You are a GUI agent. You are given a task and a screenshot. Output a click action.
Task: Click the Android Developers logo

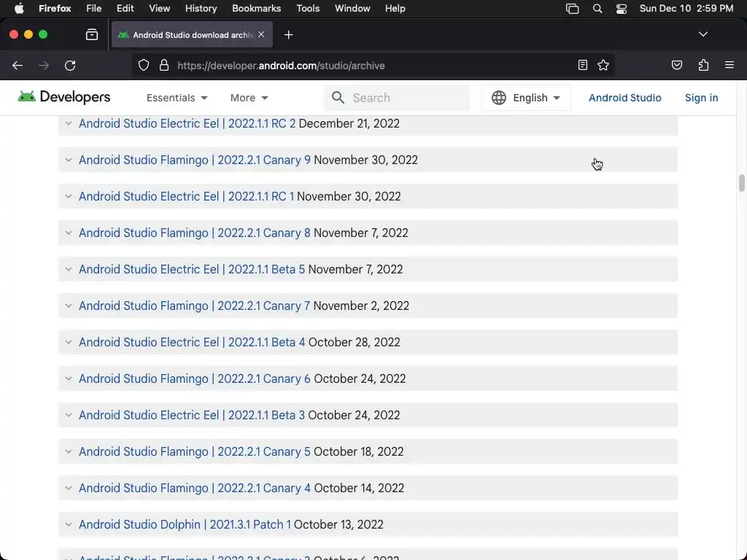coord(64,97)
